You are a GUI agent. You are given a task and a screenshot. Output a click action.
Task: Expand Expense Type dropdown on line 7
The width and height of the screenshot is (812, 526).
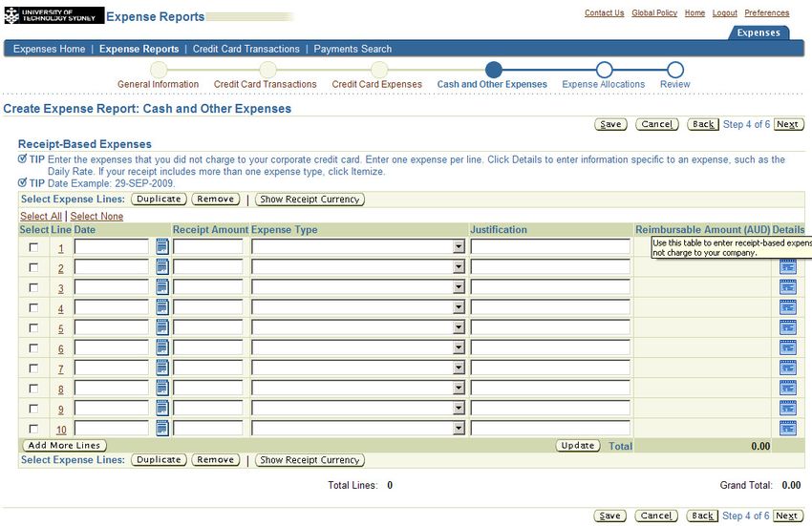tap(459, 368)
